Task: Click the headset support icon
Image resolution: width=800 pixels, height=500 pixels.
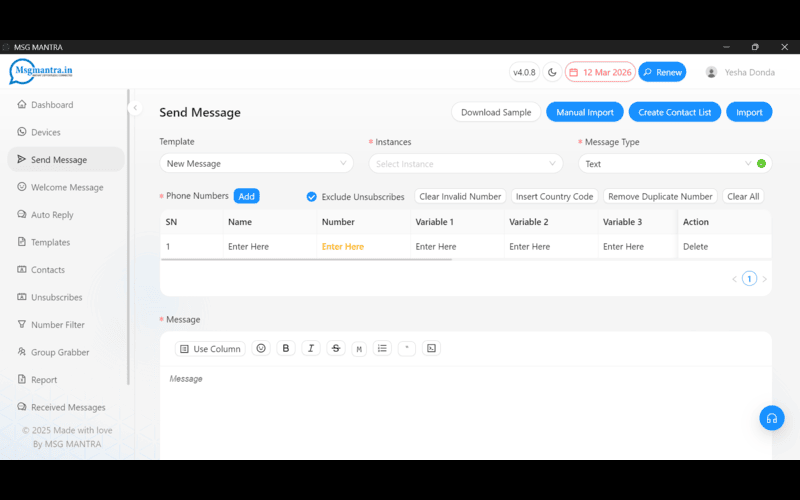Action: tap(771, 418)
